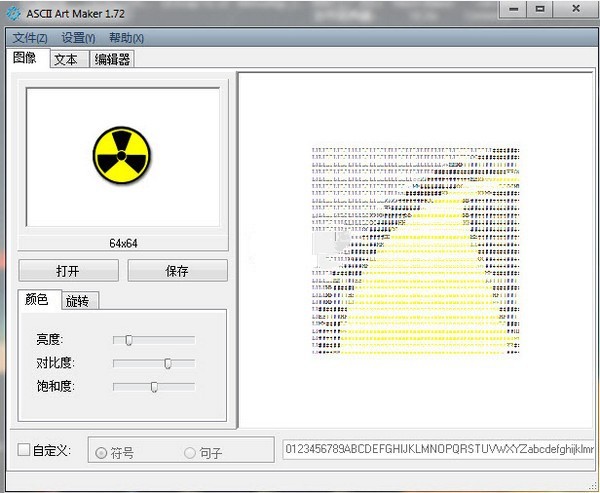The height and width of the screenshot is (493, 600).
Task: Click the 保存 button
Action: [177, 270]
